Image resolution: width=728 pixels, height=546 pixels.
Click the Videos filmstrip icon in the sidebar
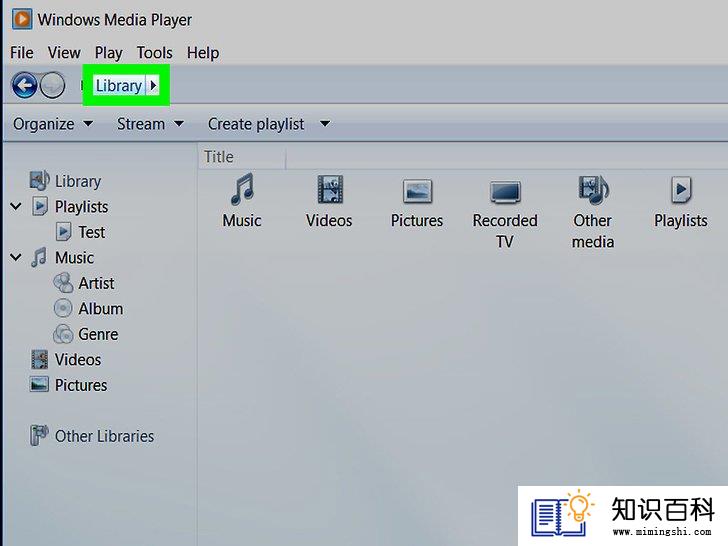coord(39,359)
